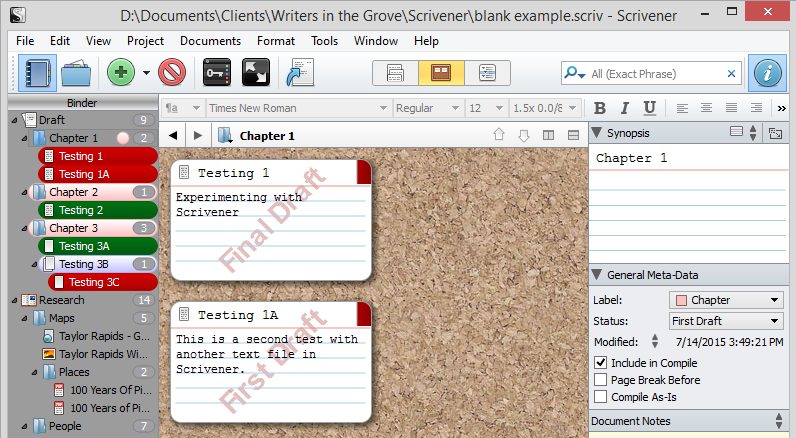Viewport: 796px width, 438px height.
Task: Open the font size 12 dropdown
Action: tap(485, 108)
